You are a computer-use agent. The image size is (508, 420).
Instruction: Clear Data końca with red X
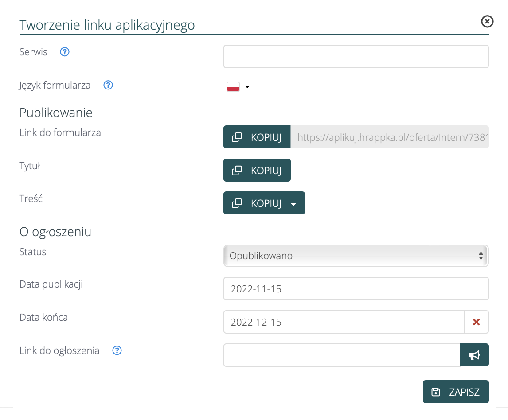(x=476, y=322)
